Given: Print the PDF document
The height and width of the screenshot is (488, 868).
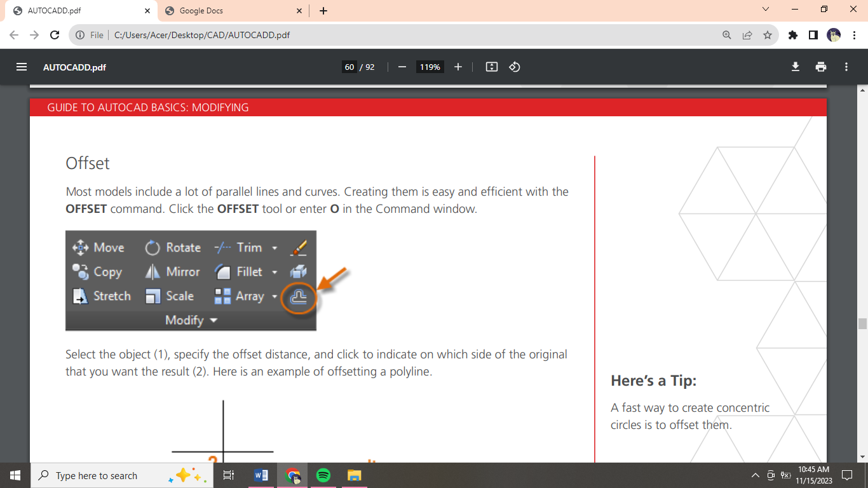Looking at the screenshot, I should (x=821, y=67).
